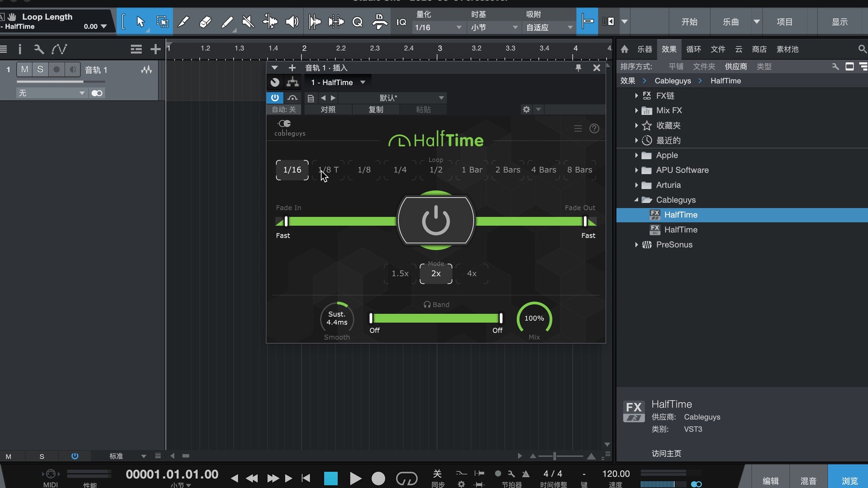Switch to the 循环 browser tab
This screenshot has width=868, height=488.
693,49
